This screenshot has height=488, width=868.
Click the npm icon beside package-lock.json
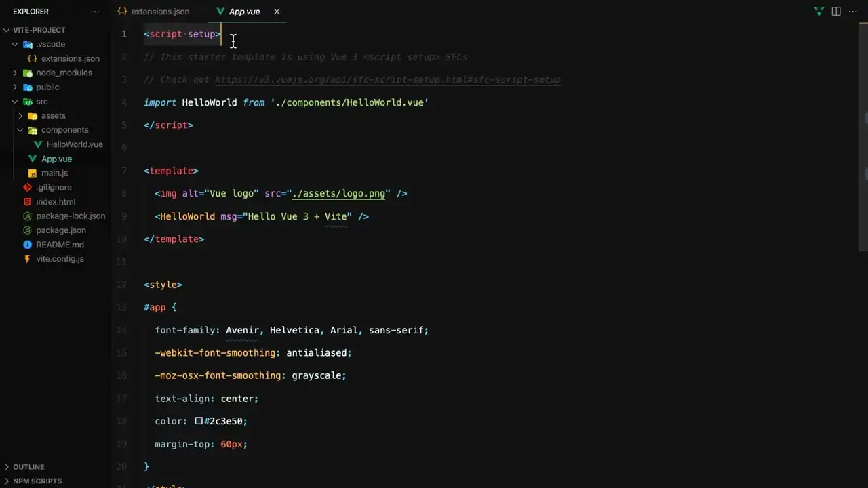coord(27,216)
